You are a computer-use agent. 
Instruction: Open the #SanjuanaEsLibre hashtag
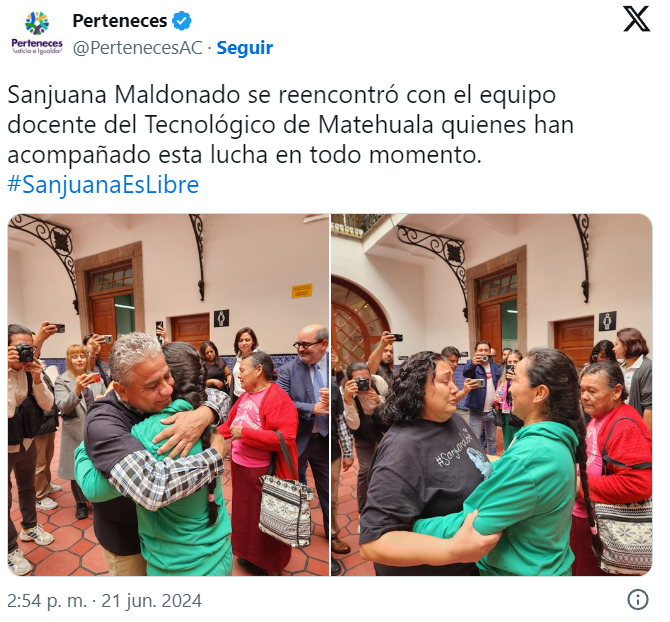pyautogui.click(x=103, y=185)
